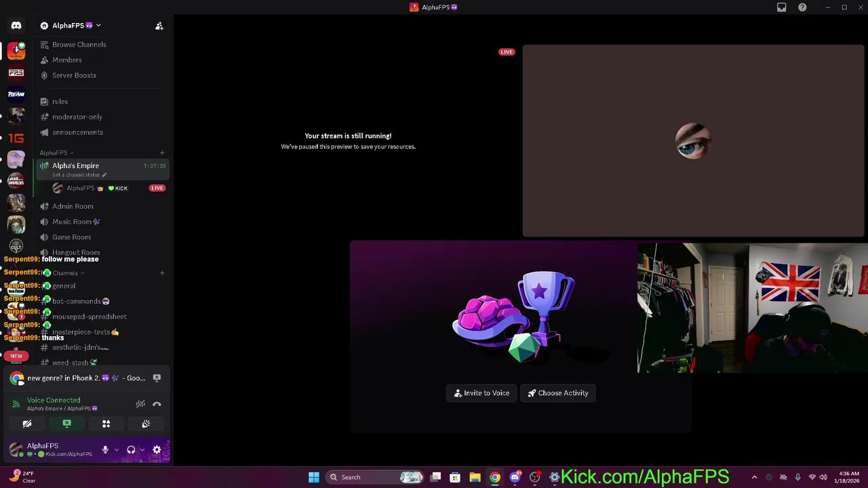This screenshot has height=488, width=868.
Task: Switch to the red AlphaFPS server icon
Action: coord(16,51)
